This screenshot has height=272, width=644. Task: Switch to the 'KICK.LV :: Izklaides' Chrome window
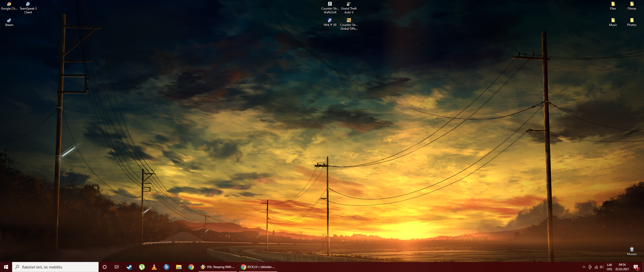click(x=258, y=267)
